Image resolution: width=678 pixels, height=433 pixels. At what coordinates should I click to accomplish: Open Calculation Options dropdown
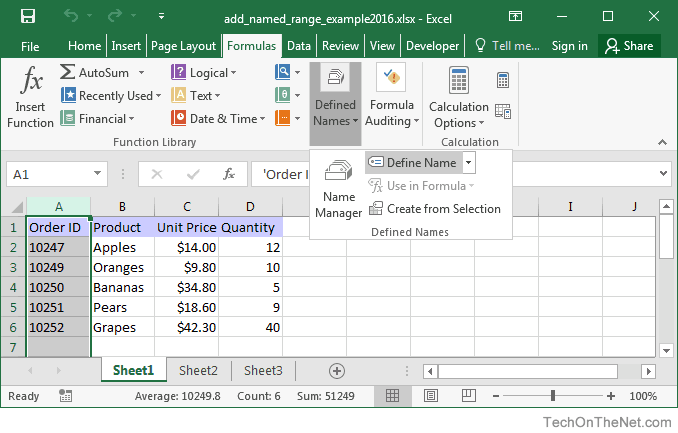click(x=459, y=97)
